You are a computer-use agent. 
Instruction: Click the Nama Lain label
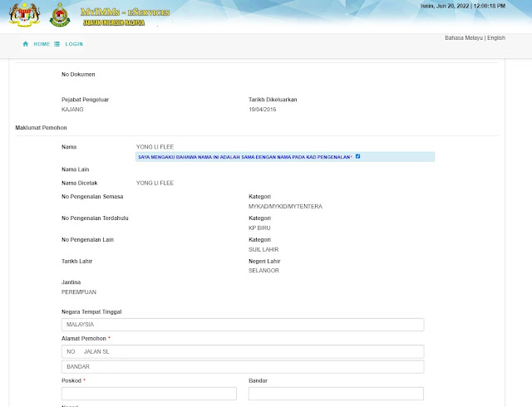coord(76,169)
